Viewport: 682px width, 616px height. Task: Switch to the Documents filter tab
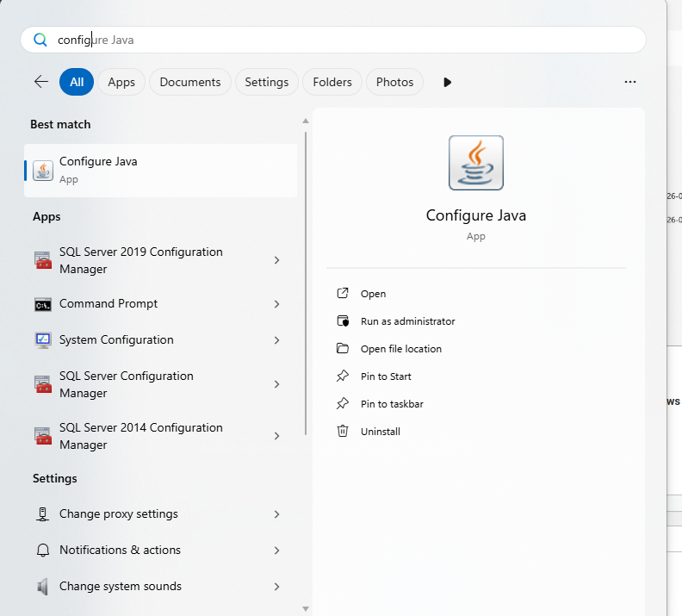(x=190, y=82)
